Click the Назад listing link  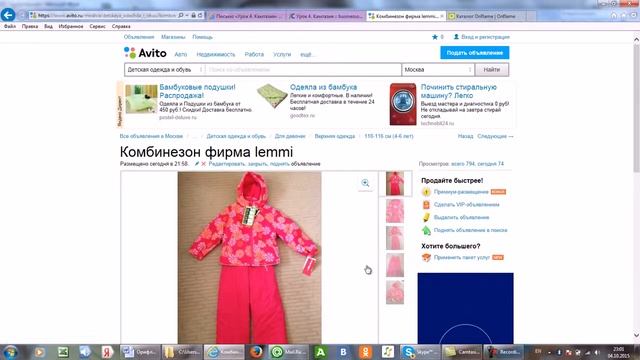click(x=465, y=136)
